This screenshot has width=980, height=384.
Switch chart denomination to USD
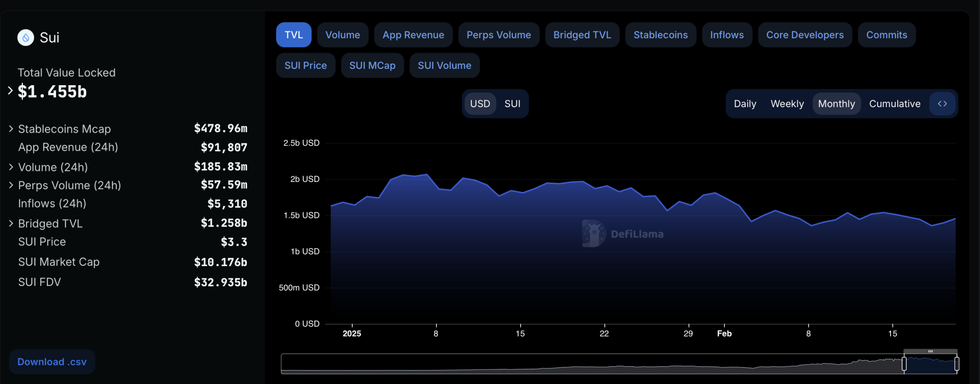480,103
